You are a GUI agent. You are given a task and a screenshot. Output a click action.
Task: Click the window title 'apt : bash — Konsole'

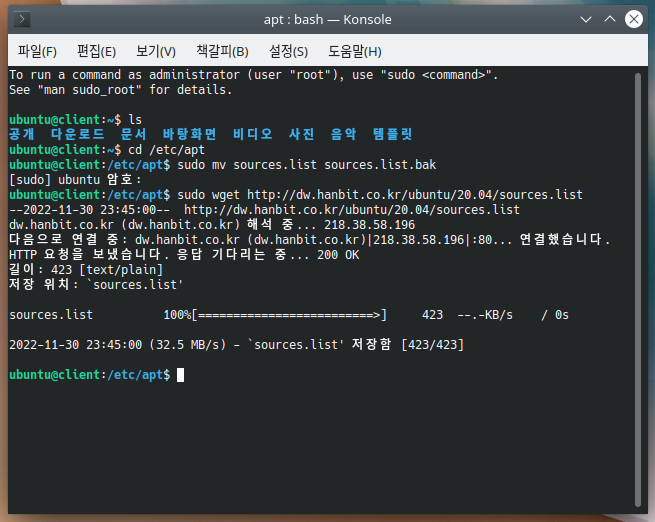click(328, 19)
